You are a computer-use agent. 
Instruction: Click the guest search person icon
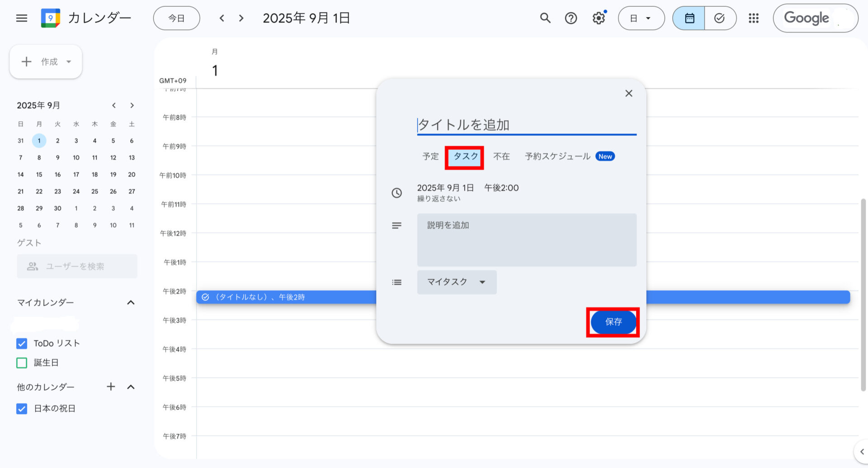click(x=32, y=266)
